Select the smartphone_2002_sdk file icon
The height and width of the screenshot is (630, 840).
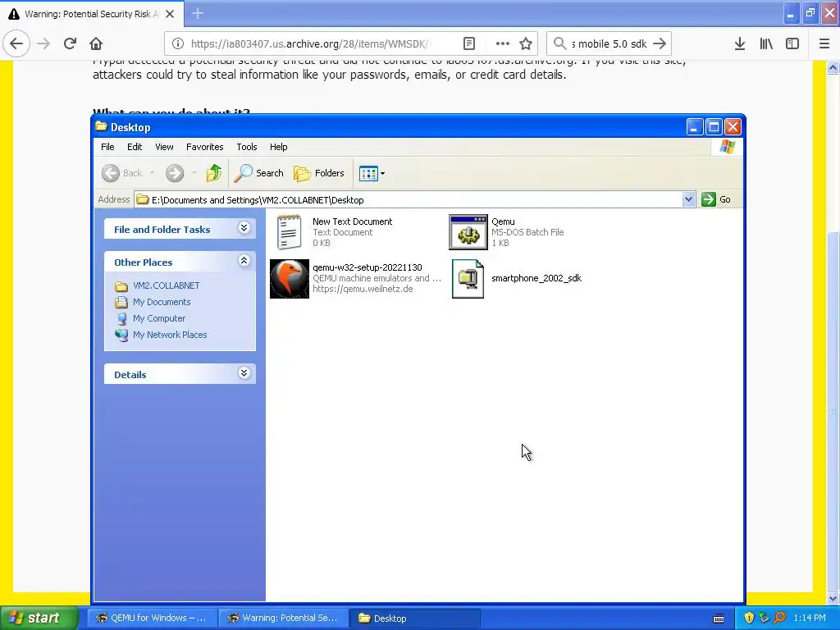click(468, 279)
